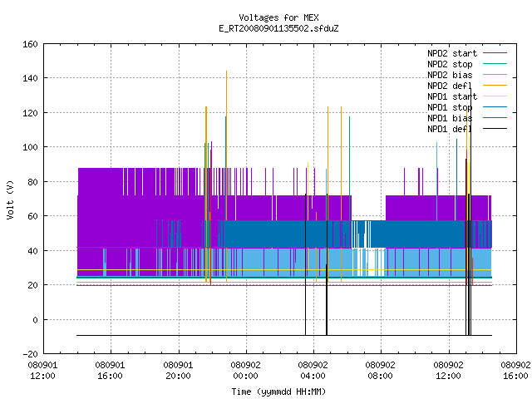Click the y-axis tick value 40
532x399 pixels.
tap(32, 251)
